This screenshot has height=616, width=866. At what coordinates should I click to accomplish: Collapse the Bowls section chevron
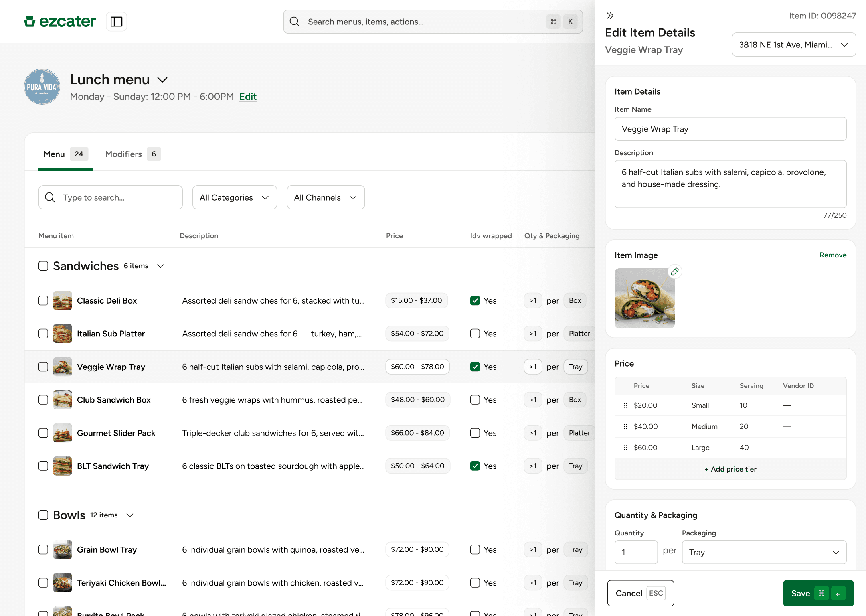coord(129,515)
